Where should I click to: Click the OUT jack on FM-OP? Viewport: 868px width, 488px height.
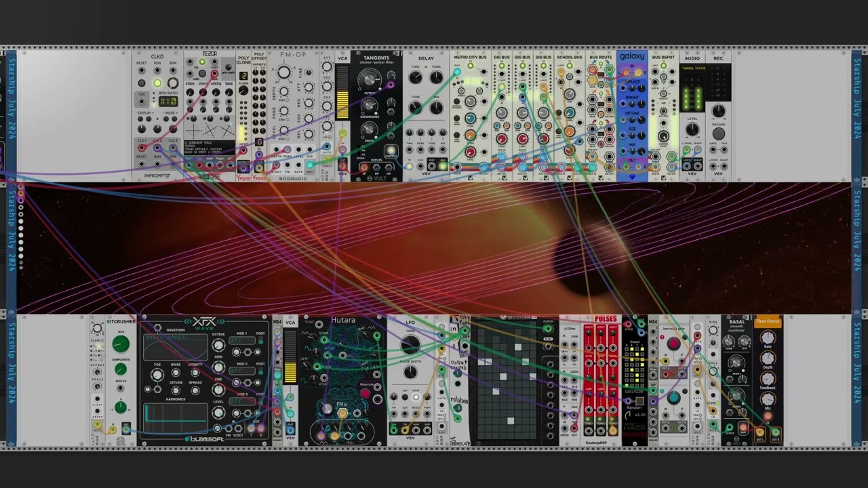pyautogui.click(x=309, y=165)
